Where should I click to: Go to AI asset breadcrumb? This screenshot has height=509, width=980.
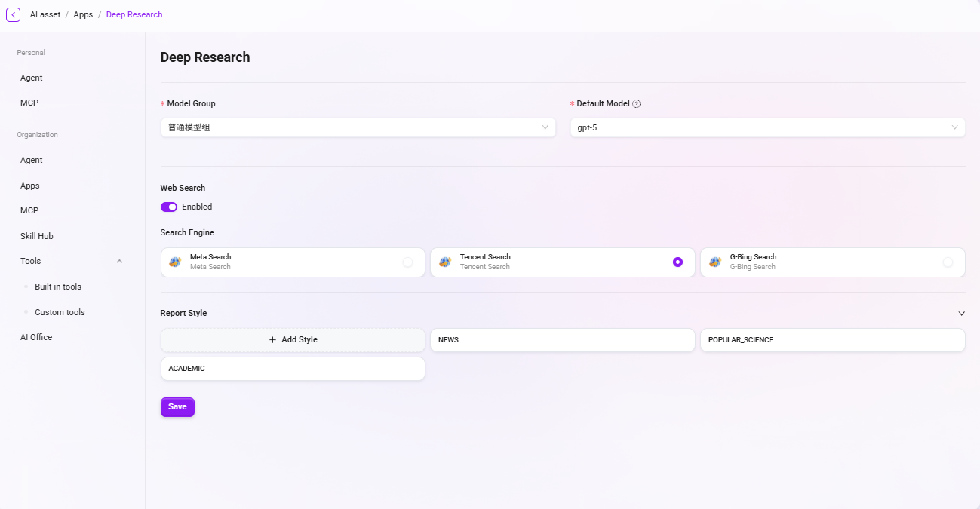pyautogui.click(x=45, y=14)
